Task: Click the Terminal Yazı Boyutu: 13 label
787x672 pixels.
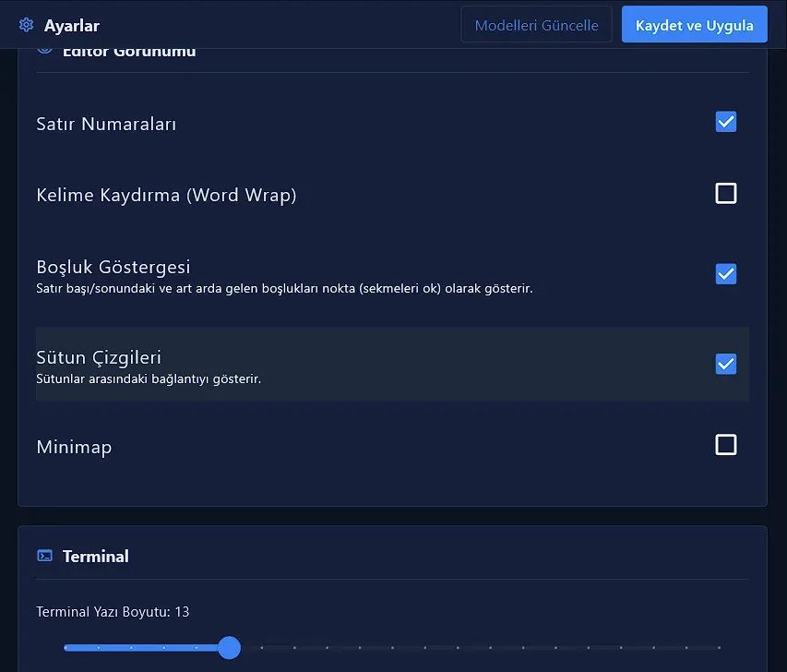Action: [113, 611]
